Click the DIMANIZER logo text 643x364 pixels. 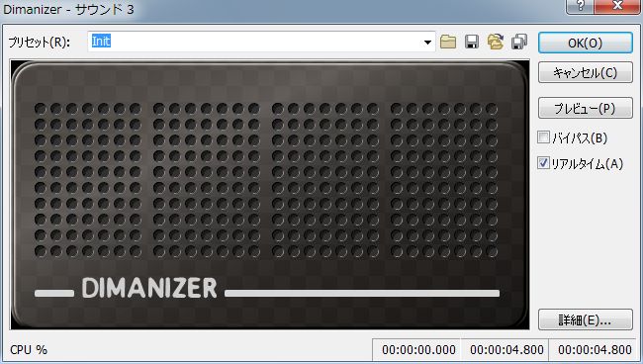(x=149, y=288)
